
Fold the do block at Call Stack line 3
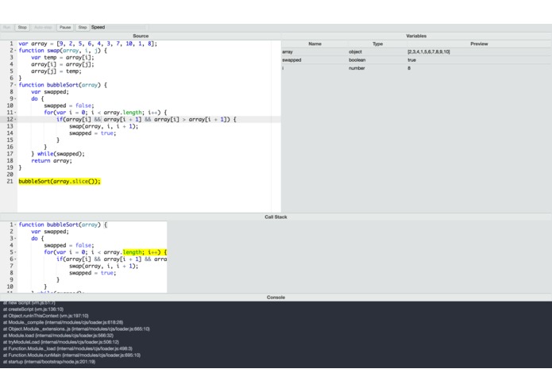click(x=16, y=238)
